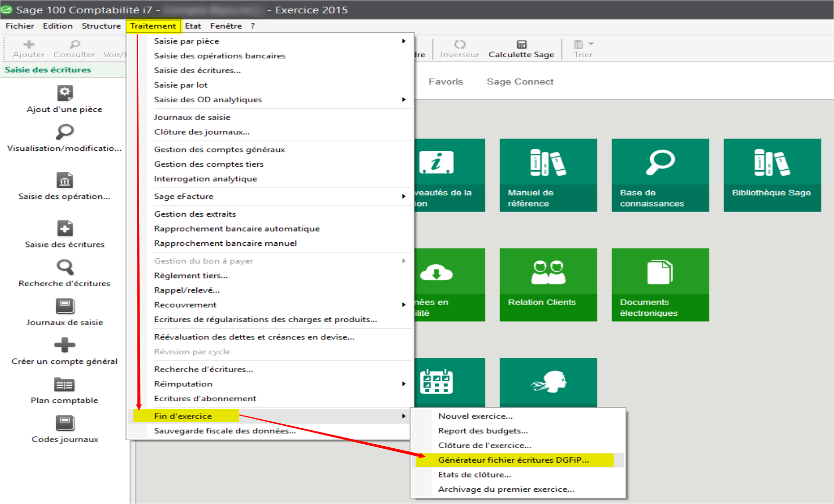This screenshot has height=504, width=834.
Task: Open the Base de connaissances tile
Action: (660, 175)
